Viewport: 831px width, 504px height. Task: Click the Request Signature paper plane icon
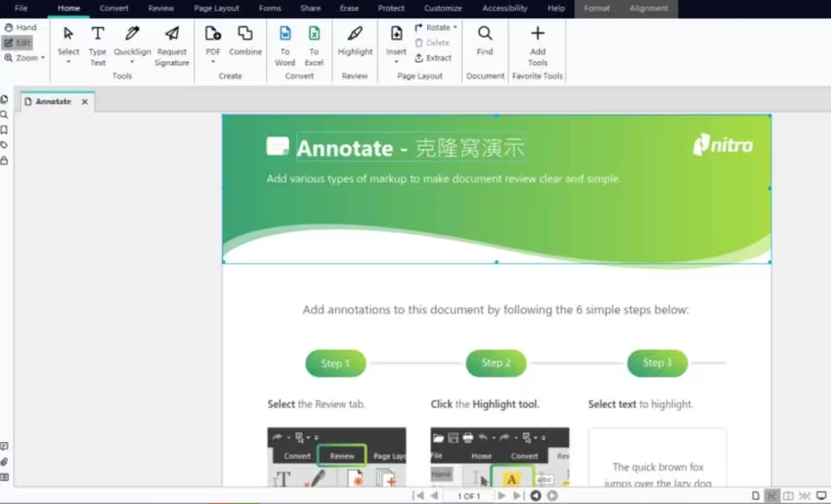coord(171,34)
